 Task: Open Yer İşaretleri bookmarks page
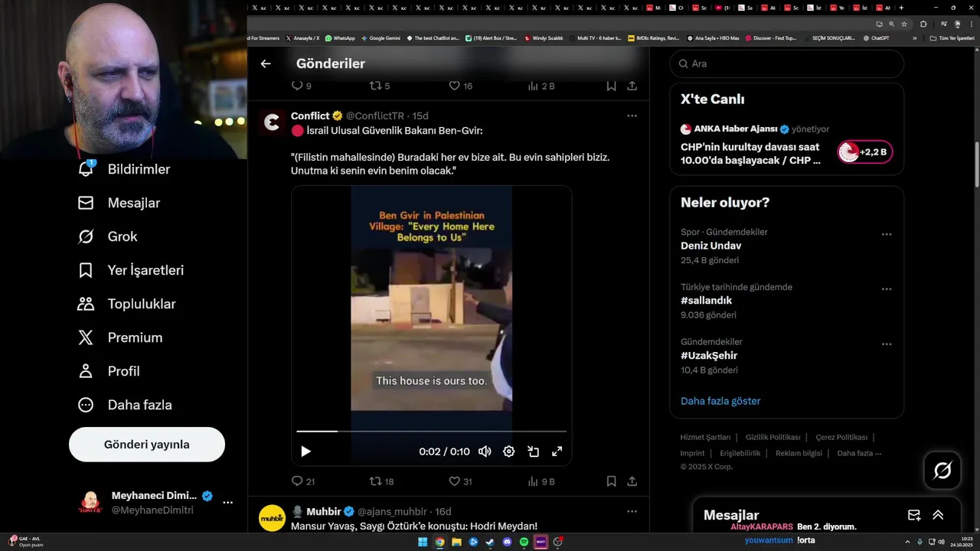click(130, 270)
